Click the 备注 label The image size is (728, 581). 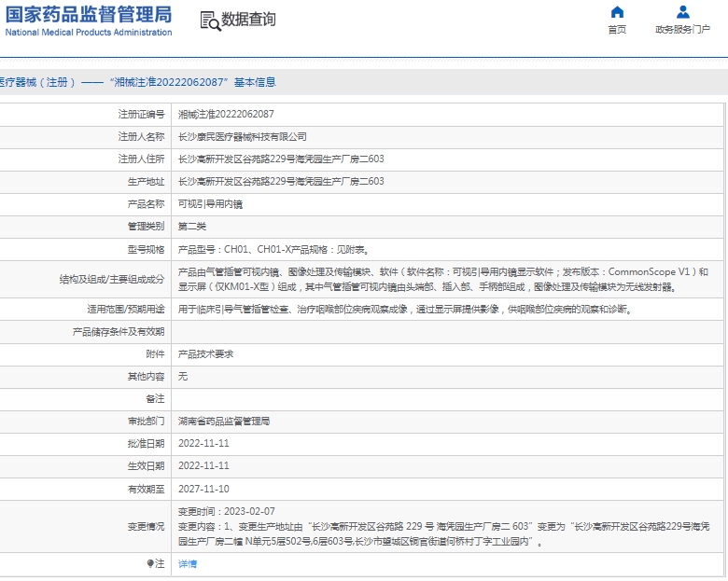[155, 398]
